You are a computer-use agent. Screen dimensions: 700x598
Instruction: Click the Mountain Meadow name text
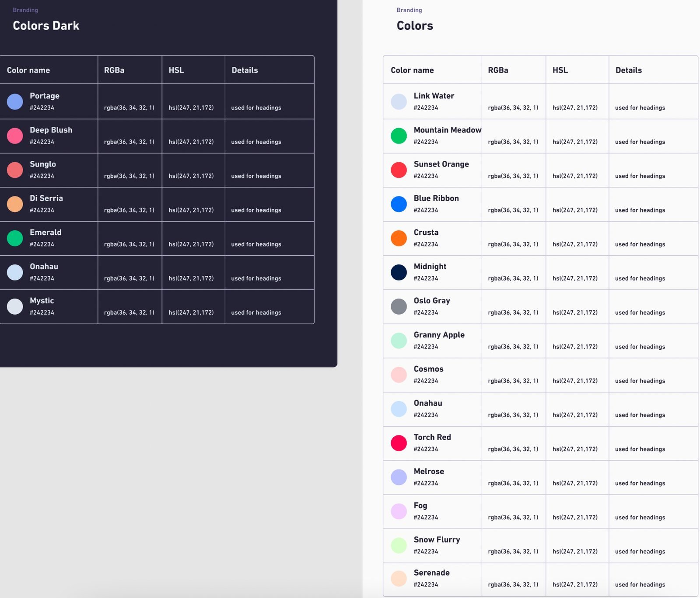[448, 130]
